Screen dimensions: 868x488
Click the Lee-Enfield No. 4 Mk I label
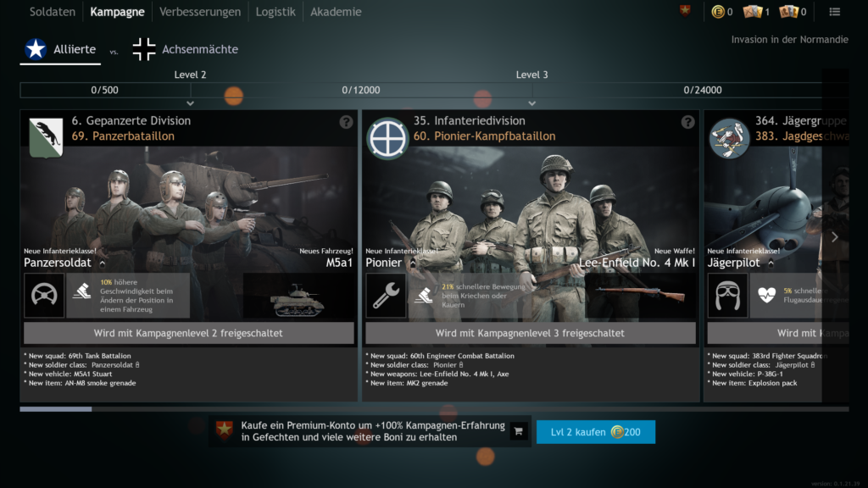click(637, 263)
